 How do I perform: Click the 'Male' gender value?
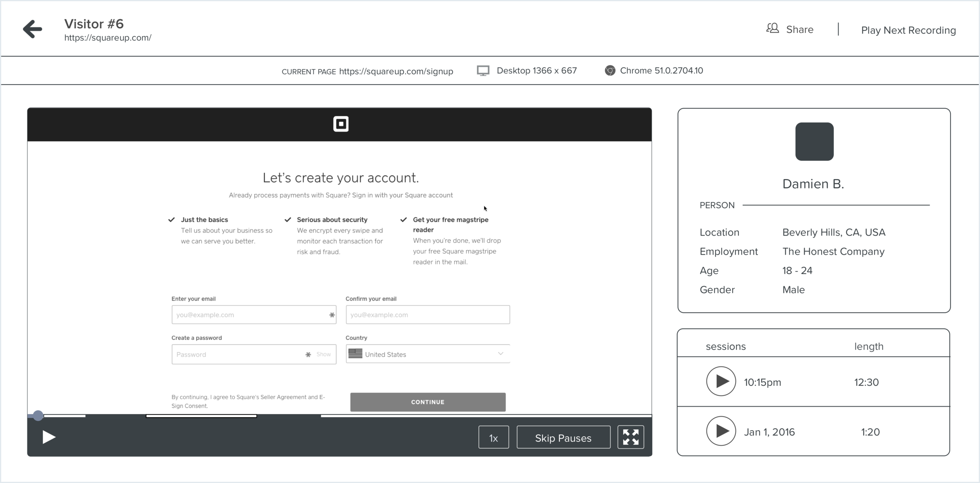(x=793, y=290)
